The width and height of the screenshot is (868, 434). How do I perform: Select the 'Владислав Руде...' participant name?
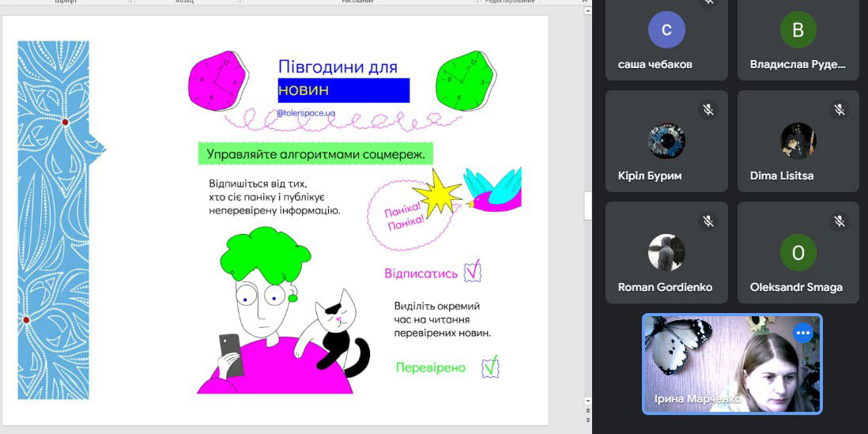pyautogui.click(x=798, y=64)
